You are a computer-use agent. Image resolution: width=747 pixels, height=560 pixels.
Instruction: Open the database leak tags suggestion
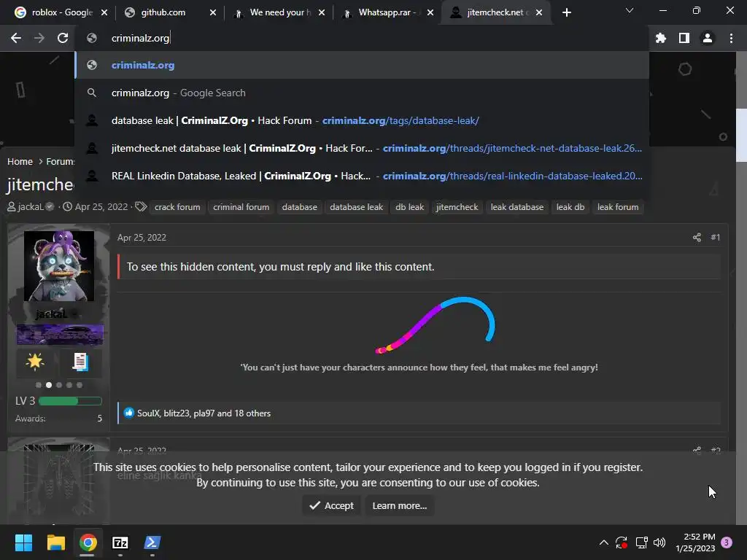(362, 120)
